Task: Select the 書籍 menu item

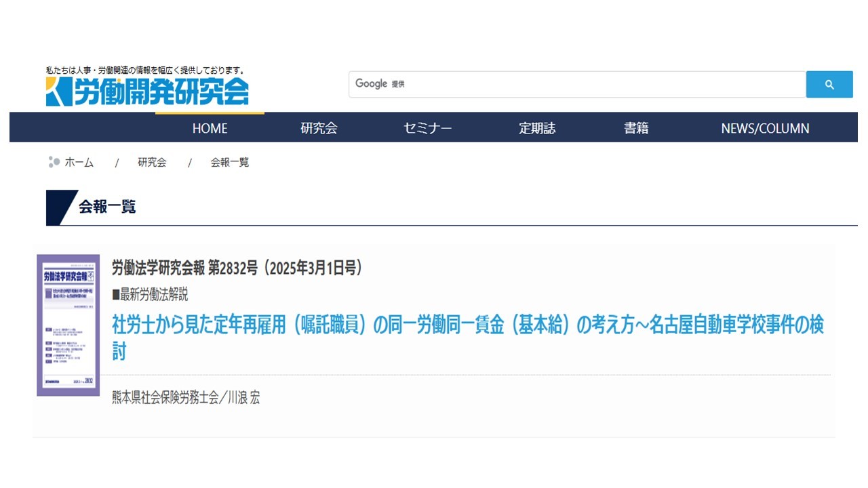Action: (x=636, y=128)
